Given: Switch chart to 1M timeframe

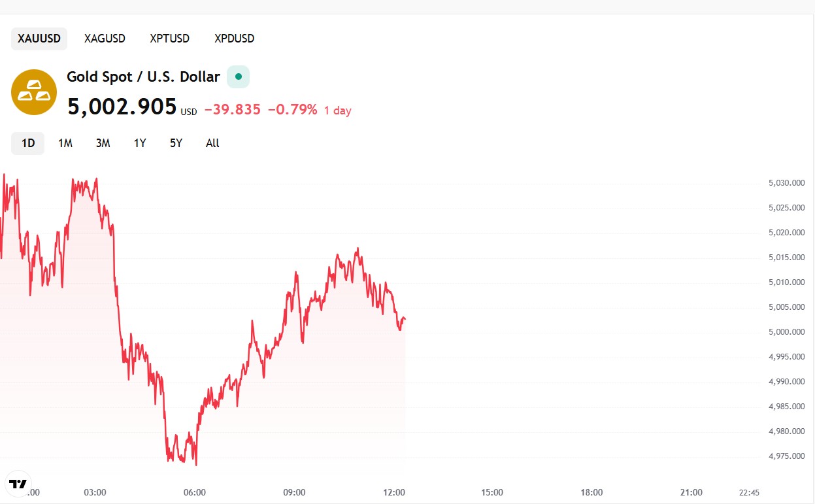Looking at the screenshot, I should coord(65,143).
